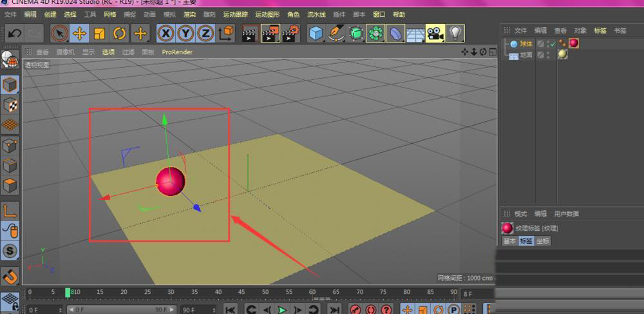Viewport: 644px width, 314px height.
Task: Toggle the Y axis lock
Action: point(185,33)
